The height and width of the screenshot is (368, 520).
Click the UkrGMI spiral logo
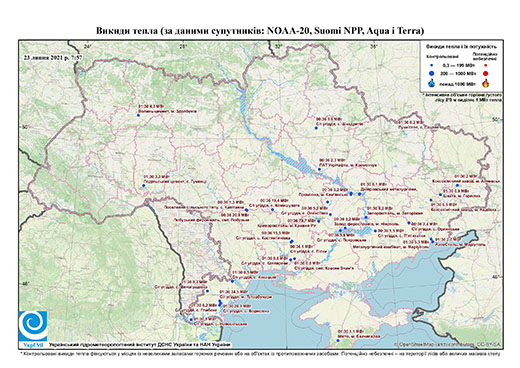[x=33, y=326]
